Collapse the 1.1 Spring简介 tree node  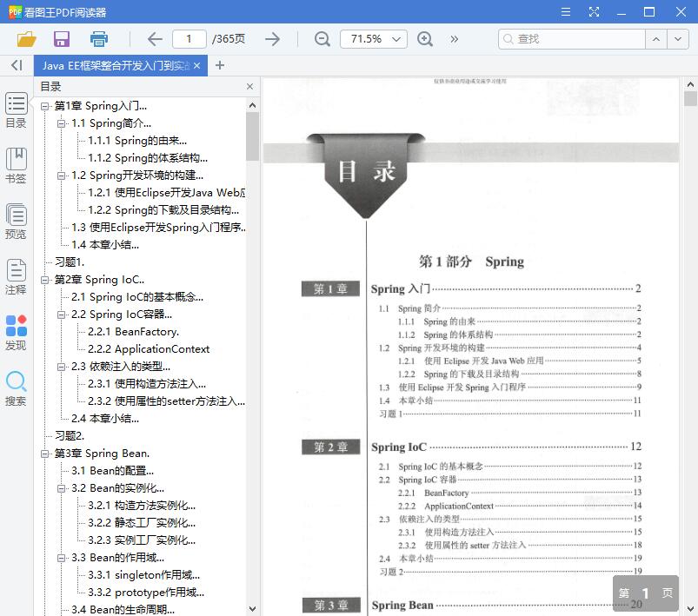(x=61, y=123)
